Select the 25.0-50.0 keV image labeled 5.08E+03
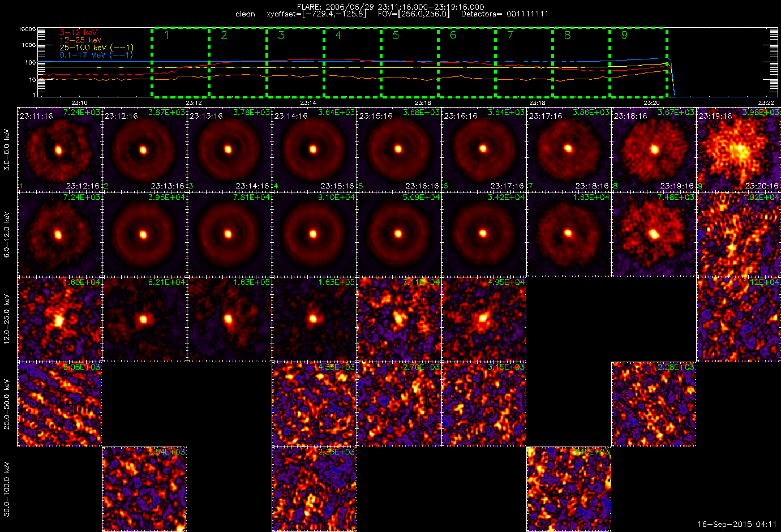Viewport: 781px width, 532px height. [60, 404]
